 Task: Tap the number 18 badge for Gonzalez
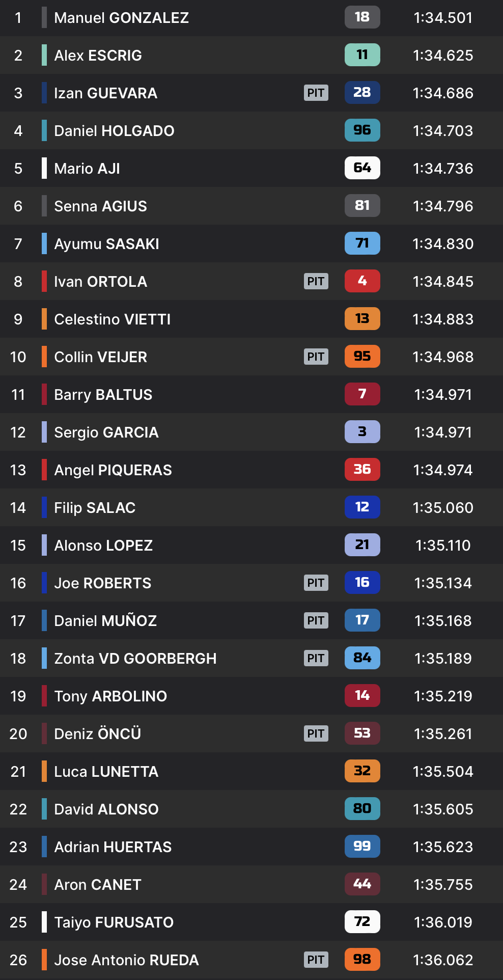coord(362,17)
